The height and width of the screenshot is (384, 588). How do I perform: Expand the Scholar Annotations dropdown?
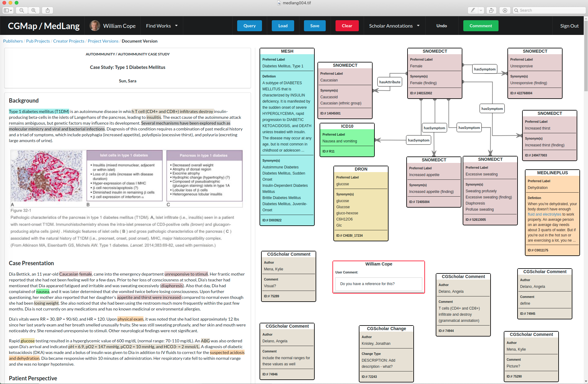tap(394, 26)
